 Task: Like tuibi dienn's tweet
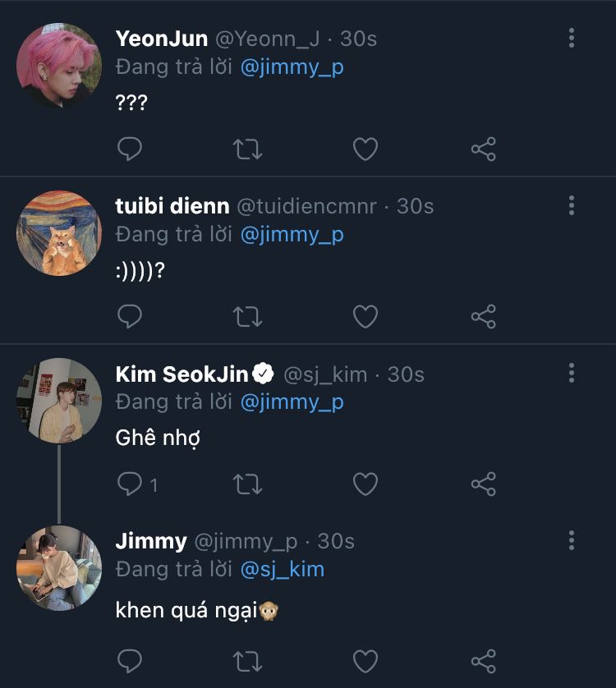tap(365, 316)
